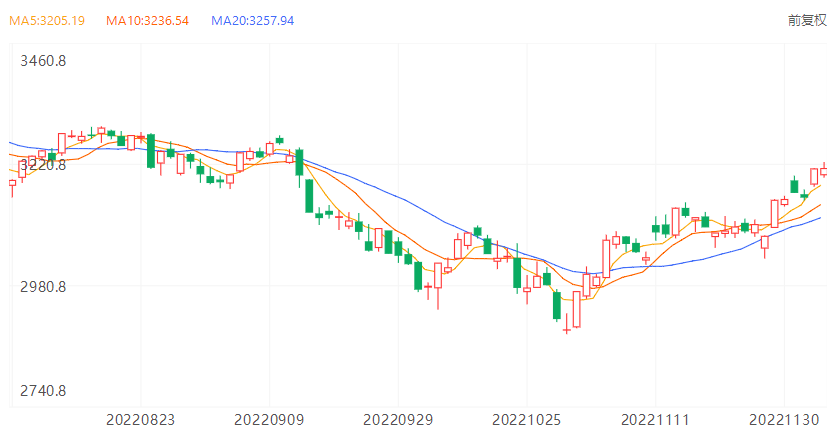This screenshot has width=838, height=442.
Task: Select the rightmost latest candlestick
Action: (x=824, y=170)
